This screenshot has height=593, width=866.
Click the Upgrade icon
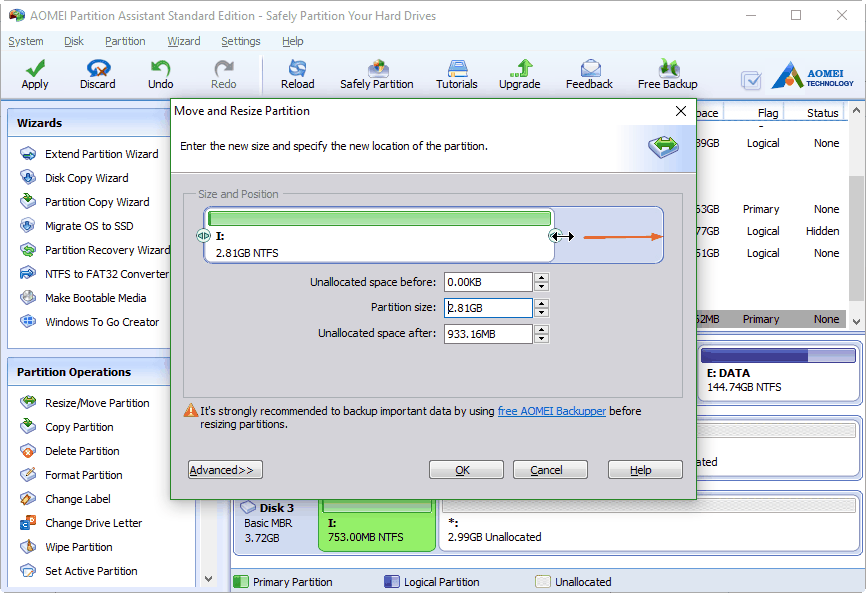(519, 73)
